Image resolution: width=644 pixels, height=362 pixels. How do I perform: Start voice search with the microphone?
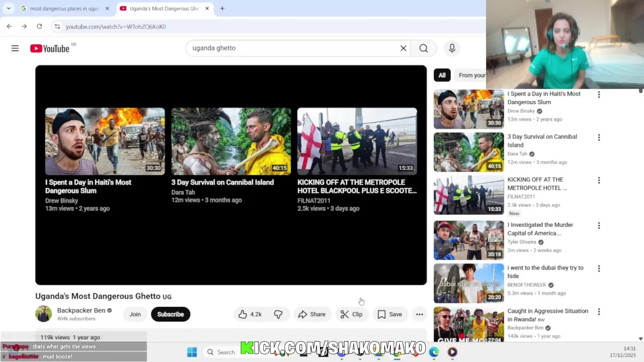[452, 48]
